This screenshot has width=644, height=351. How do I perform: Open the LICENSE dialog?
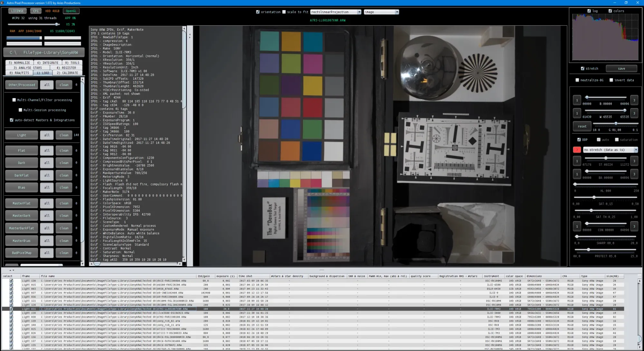pos(17,11)
